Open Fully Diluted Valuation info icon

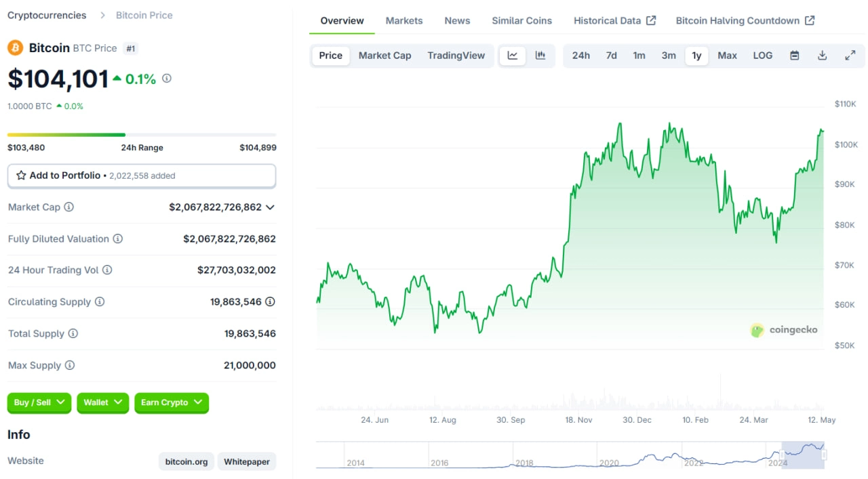tap(118, 239)
